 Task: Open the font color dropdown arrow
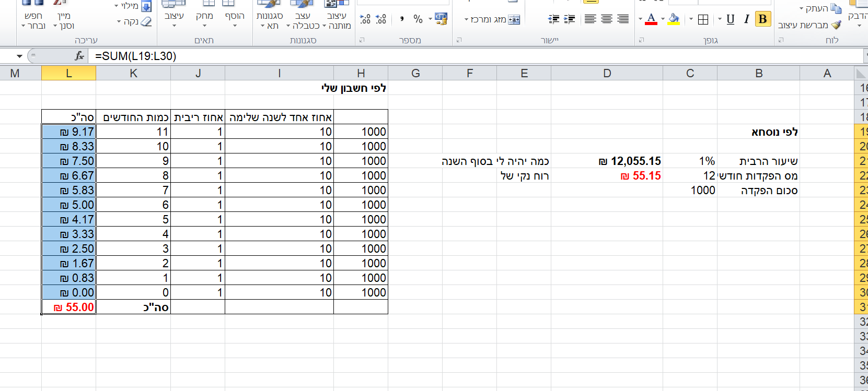640,19
